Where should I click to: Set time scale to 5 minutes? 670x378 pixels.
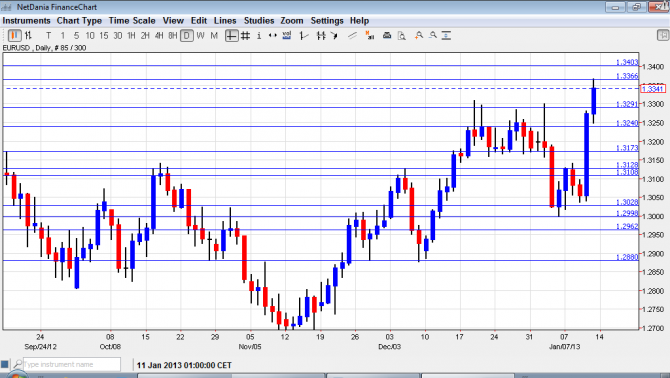tap(76, 36)
